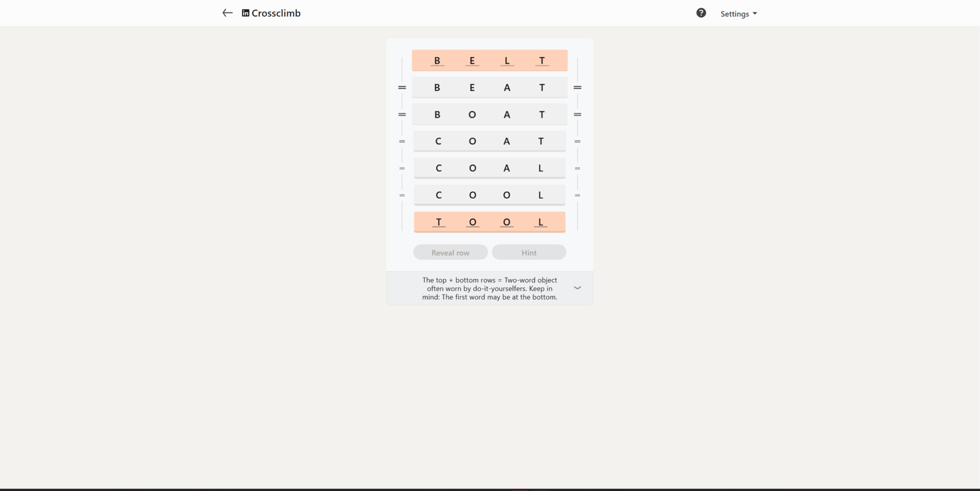Viewport: 980px width, 491px height.
Task: Grab the right drag handle of COAL row
Action: [x=577, y=169]
